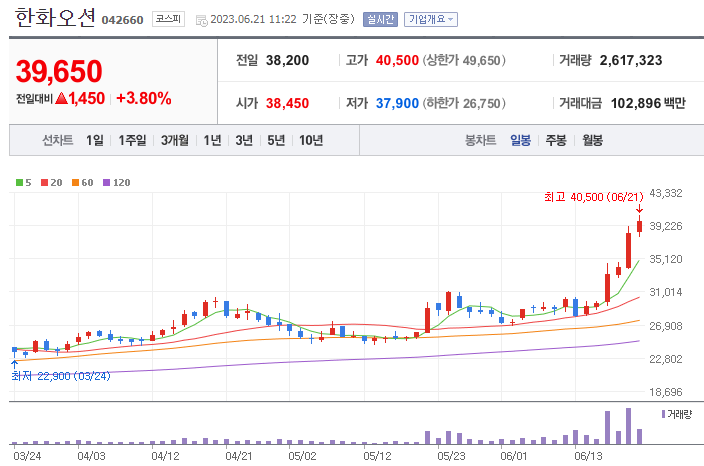Click the current price 39,650
The height and width of the screenshot is (466, 704).
click(x=59, y=71)
